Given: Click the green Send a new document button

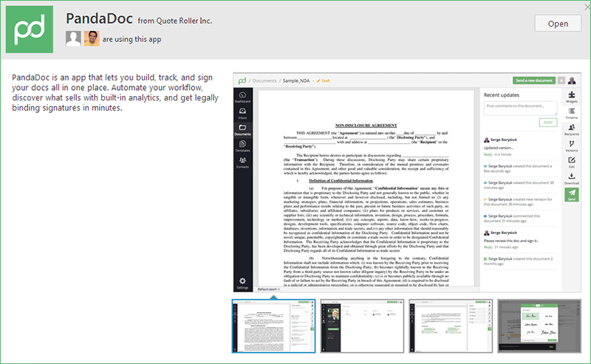Looking at the screenshot, I should [x=534, y=80].
